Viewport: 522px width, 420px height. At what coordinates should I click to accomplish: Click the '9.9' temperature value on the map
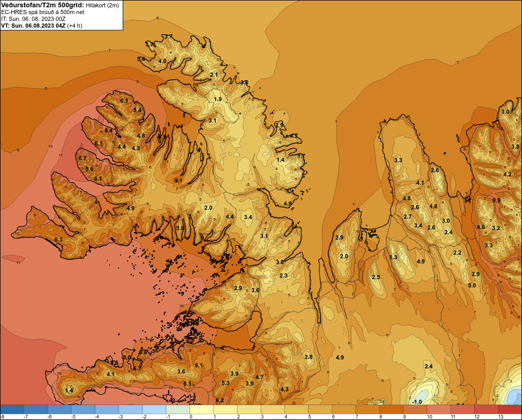coord(496,200)
